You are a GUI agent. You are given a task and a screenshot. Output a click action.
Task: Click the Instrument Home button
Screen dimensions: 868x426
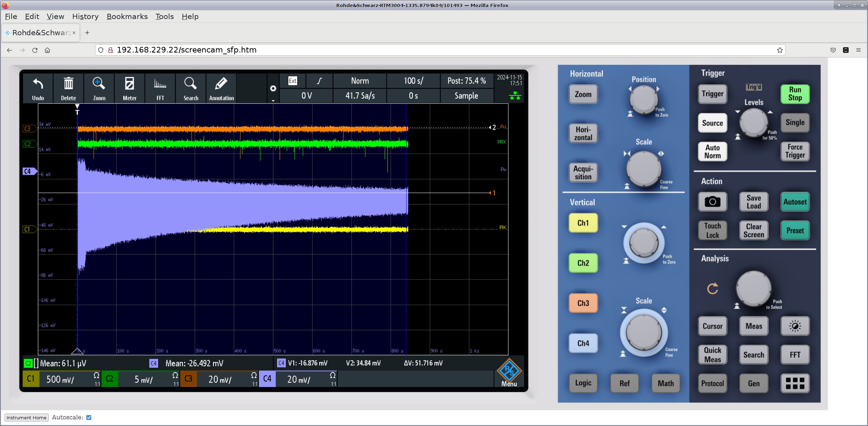point(26,418)
